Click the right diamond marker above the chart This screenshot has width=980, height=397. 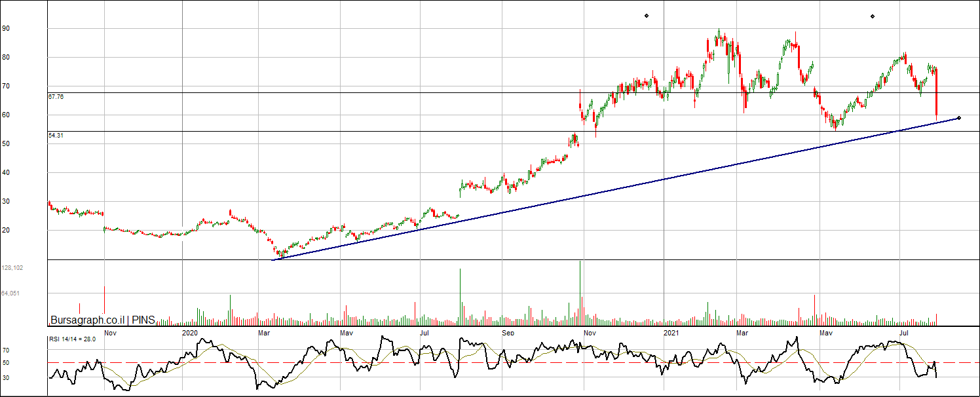tap(872, 16)
